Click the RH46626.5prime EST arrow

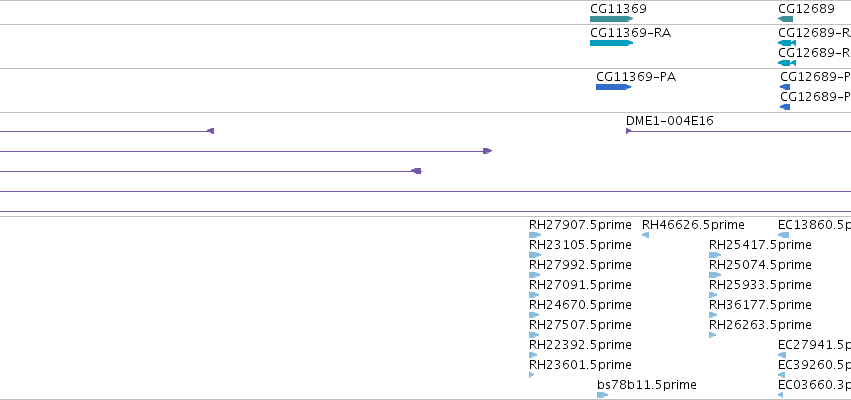pyautogui.click(x=645, y=235)
